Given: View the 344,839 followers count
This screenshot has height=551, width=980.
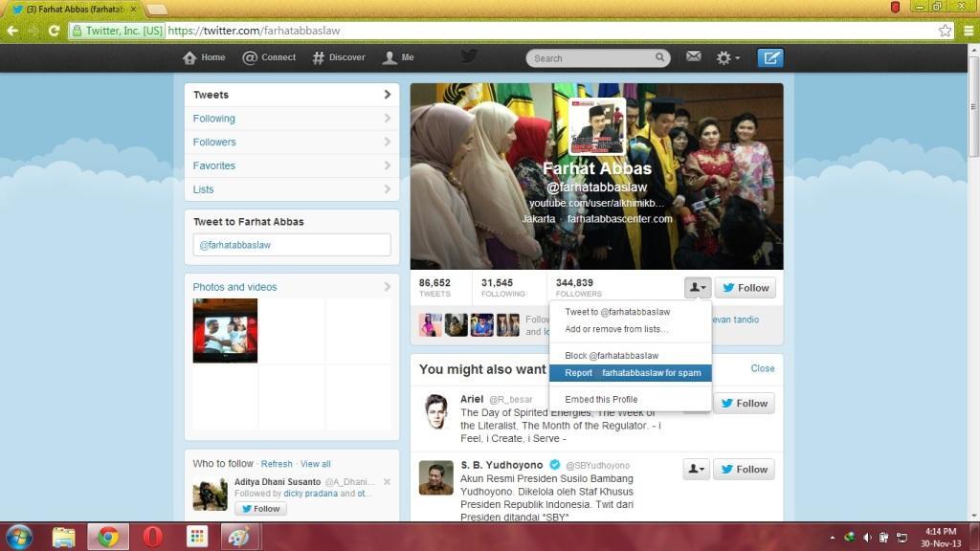Looking at the screenshot, I should (x=579, y=287).
